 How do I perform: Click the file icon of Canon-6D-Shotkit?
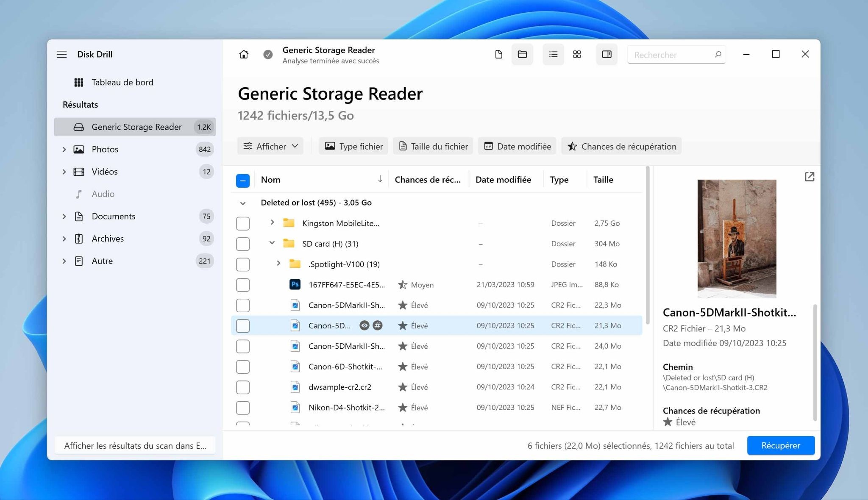coord(295,367)
